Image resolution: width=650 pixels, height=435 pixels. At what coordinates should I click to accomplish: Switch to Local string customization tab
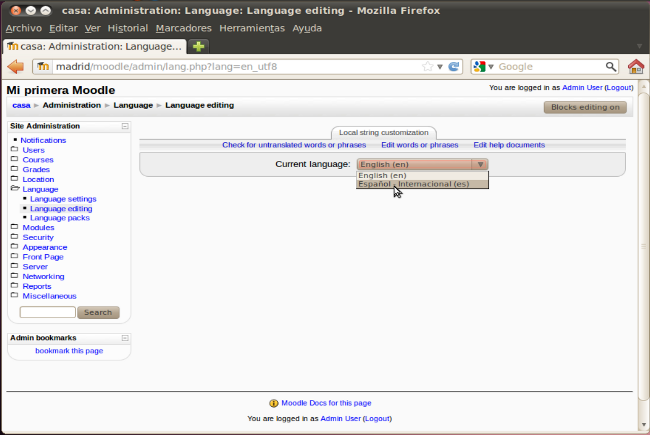pos(383,132)
